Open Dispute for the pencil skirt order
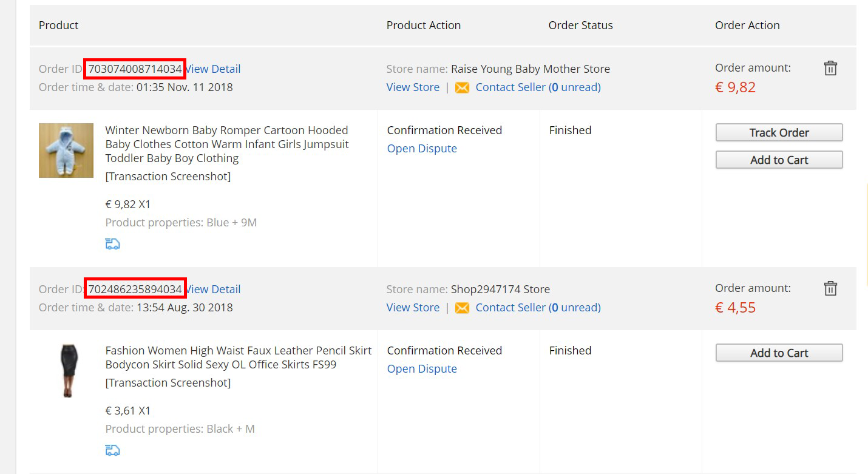Viewport: 868px width, 474px height. tap(422, 368)
